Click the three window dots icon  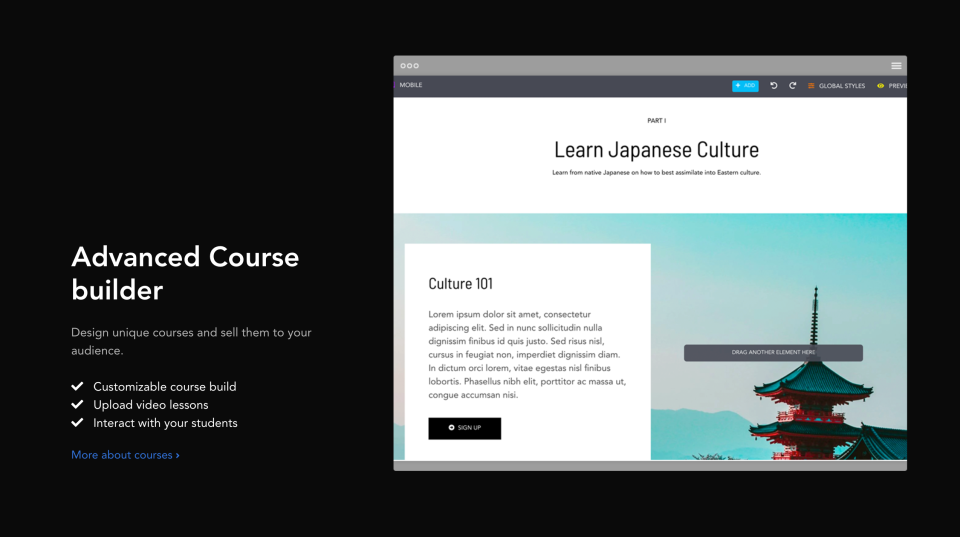410,66
